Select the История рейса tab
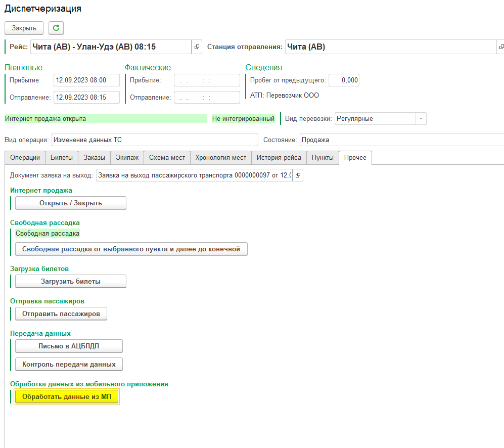504x448 pixels. 279,158
